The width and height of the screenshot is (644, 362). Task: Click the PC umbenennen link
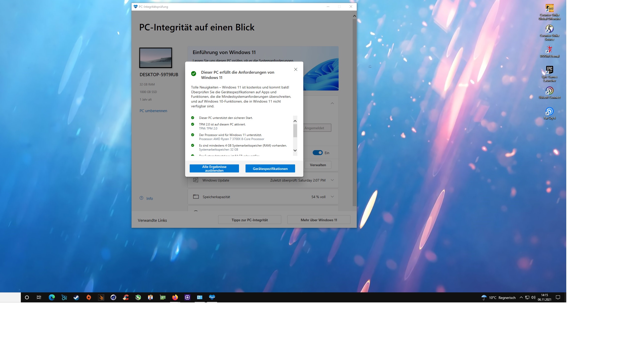[x=153, y=111]
